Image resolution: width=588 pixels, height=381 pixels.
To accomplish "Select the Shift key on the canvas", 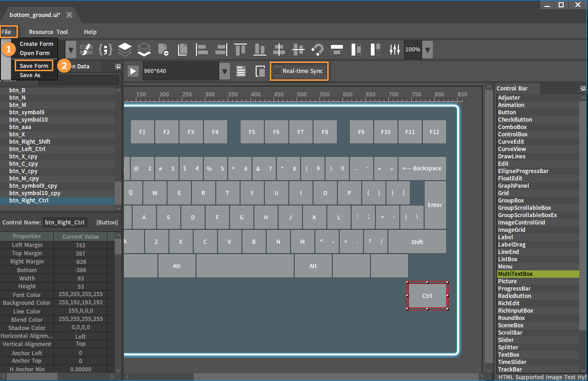I will pyautogui.click(x=417, y=242).
